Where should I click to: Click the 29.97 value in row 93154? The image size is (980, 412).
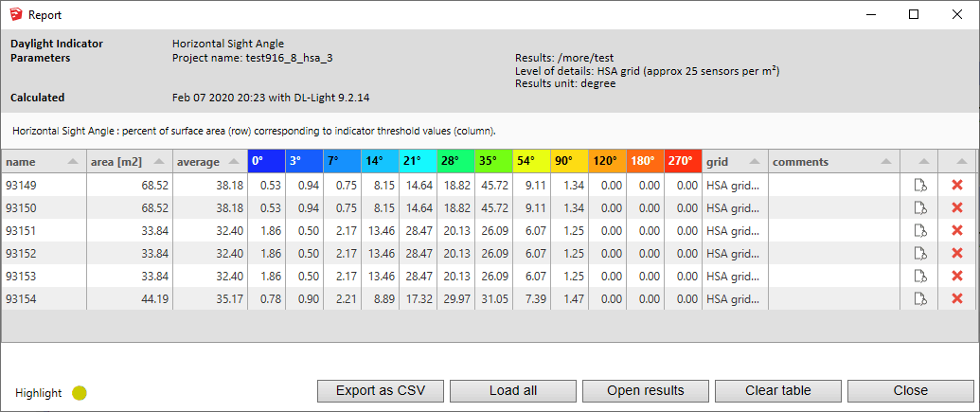coord(457,299)
